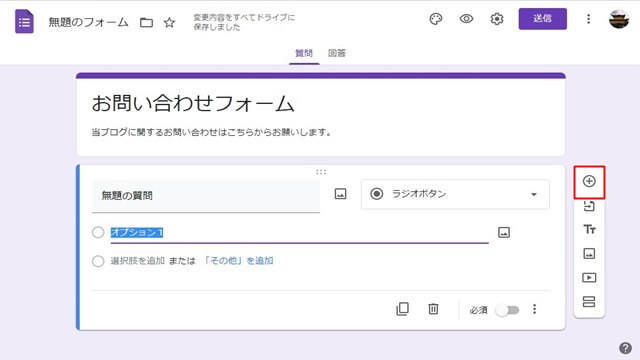Click the question drag handle dots
This screenshot has width=640, height=360.
click(321, 172)
